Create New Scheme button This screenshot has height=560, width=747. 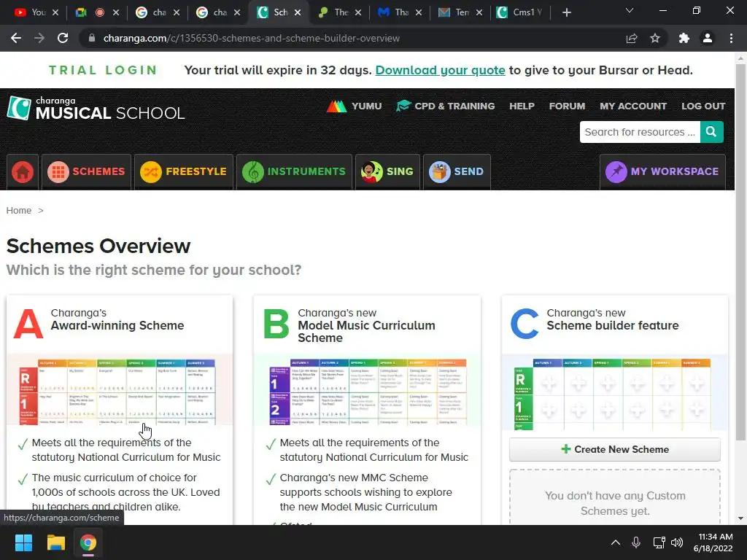click(x=614, y=449)
